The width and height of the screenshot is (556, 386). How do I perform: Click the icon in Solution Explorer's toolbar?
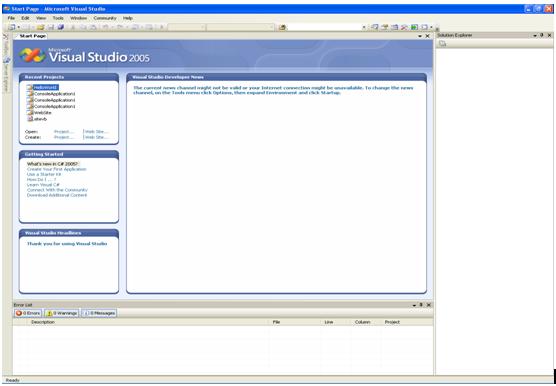click(x=443, y=44)
